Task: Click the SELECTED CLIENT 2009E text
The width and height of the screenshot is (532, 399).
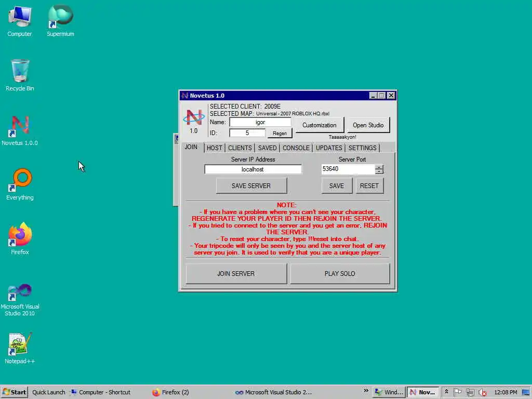Action: click(245, 106)
